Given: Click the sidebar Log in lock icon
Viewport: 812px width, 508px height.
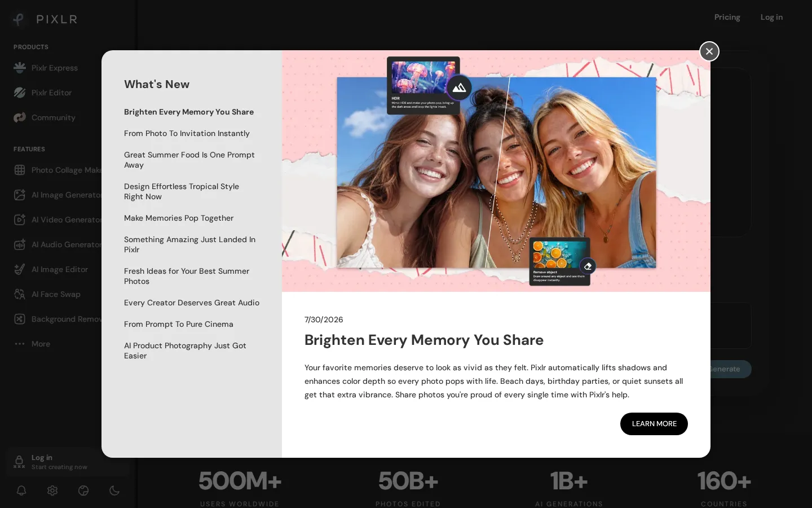Looking at the screenshot, I should tap(19, 462).
